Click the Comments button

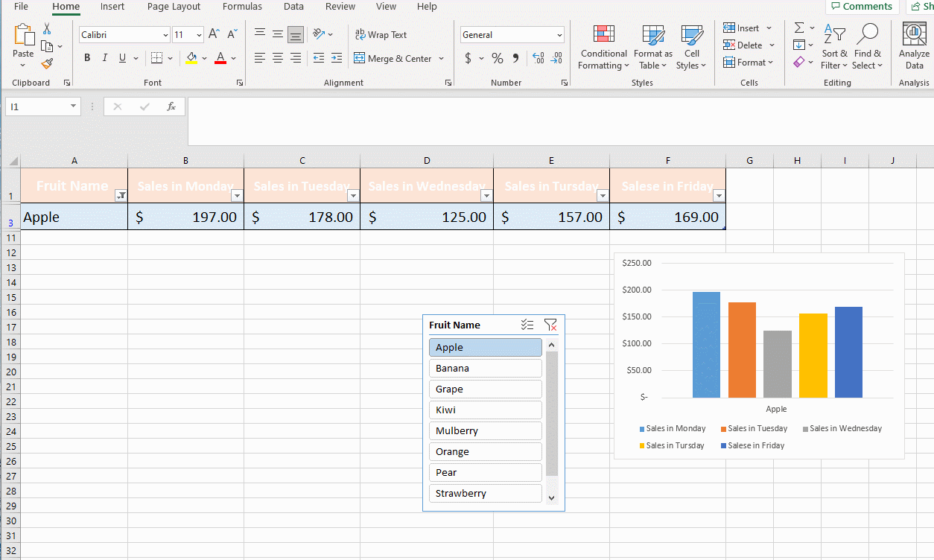[x=862, y=6]
